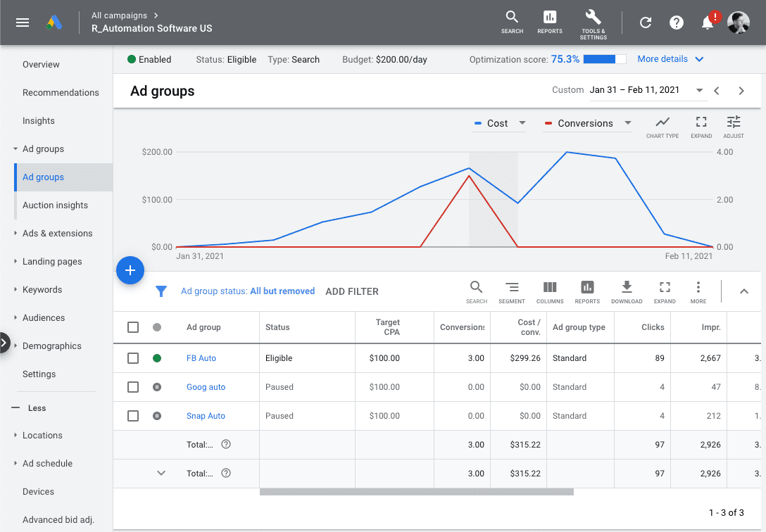Select Recommendations in the sidebar
Viewport: 766px width, 532px height.
pyautogui.click(x=61, y=92)
